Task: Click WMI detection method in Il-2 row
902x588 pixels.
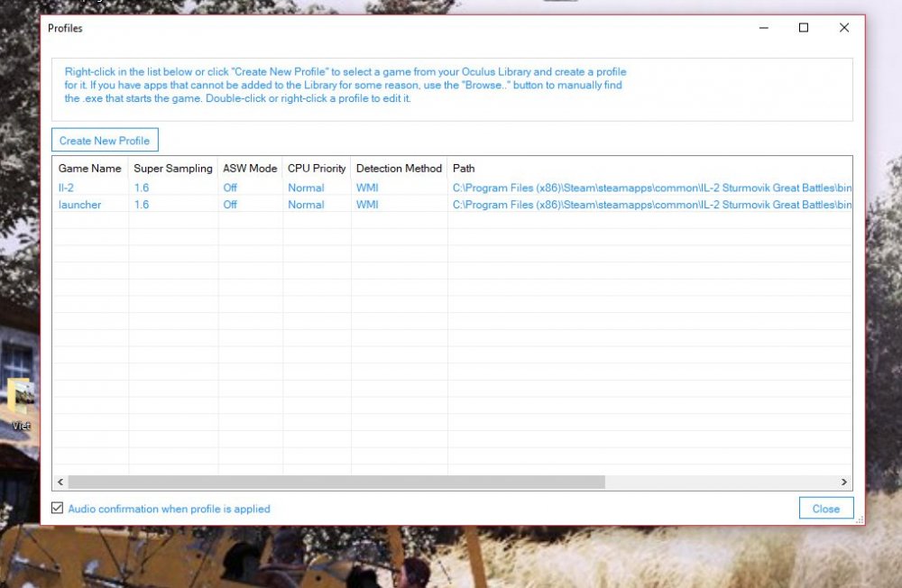Action: (x=367, y=188)
